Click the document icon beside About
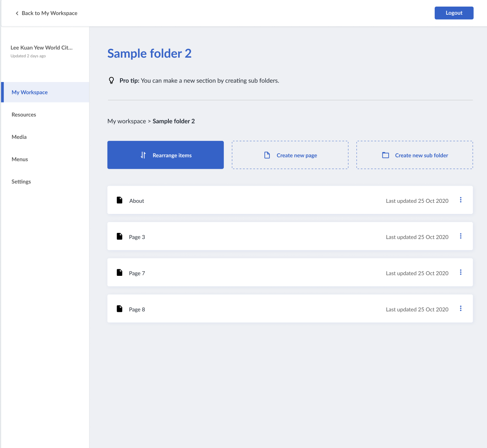This screenshot has height=448, width=487. [119, 200]
